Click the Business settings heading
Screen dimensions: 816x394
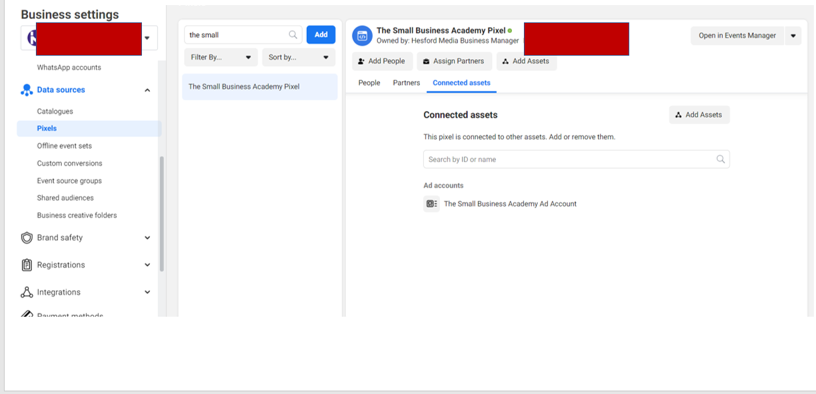tap(70, 15)
